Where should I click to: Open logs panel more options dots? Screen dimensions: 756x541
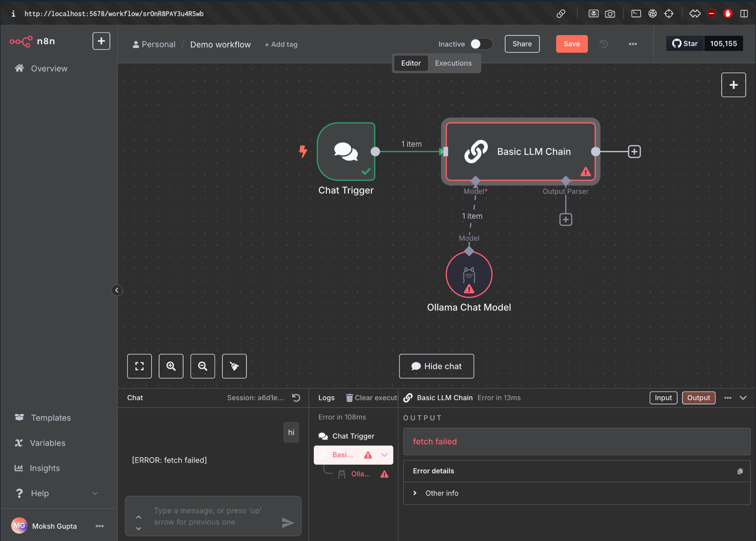(728, 398)
